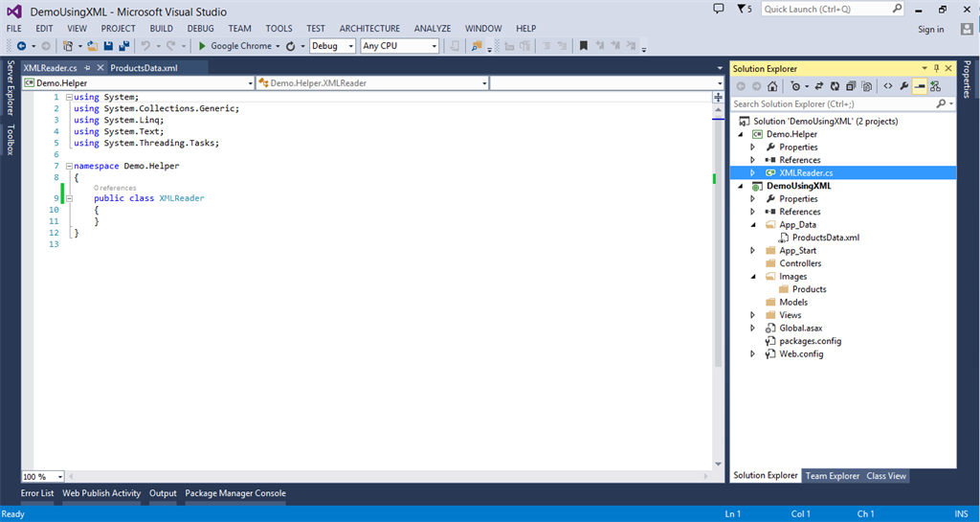Image resolution: width=980 pixels, height=522 pixels.
Task: Toggle Show All Files in Solution Explorer
Action: (x=866, y=86)
